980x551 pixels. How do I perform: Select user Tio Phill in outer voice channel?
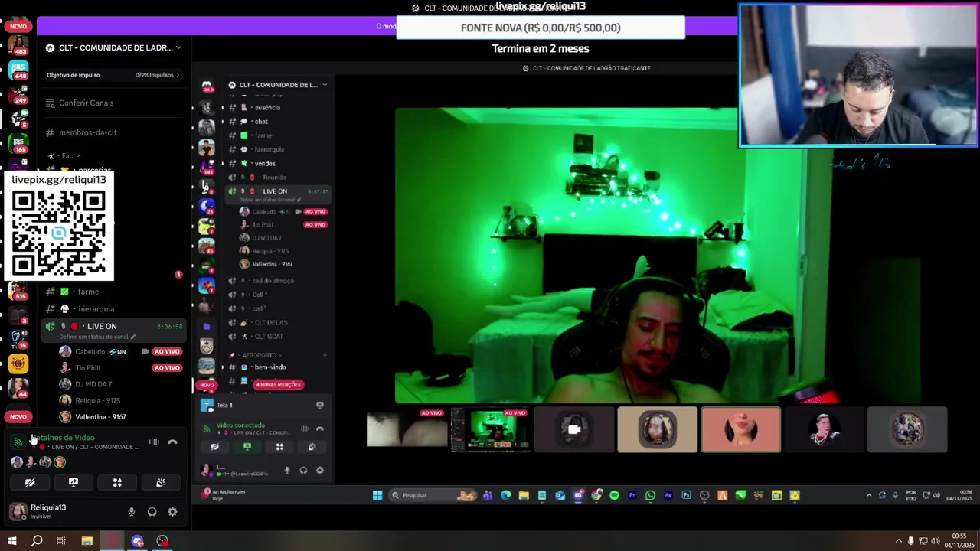pyautogui.click(x=87, y=368)
